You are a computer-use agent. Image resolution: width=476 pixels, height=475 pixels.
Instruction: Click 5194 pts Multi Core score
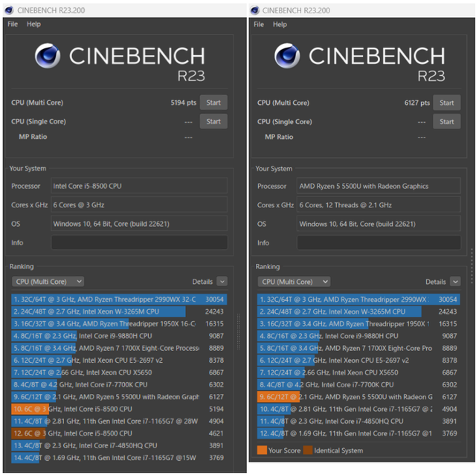tap(184, 103)
